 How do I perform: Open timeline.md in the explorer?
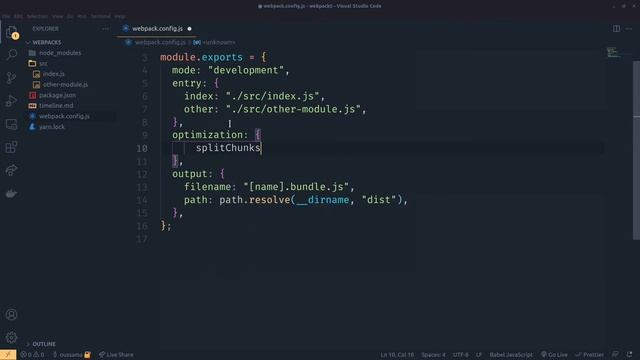click(56, 106)
